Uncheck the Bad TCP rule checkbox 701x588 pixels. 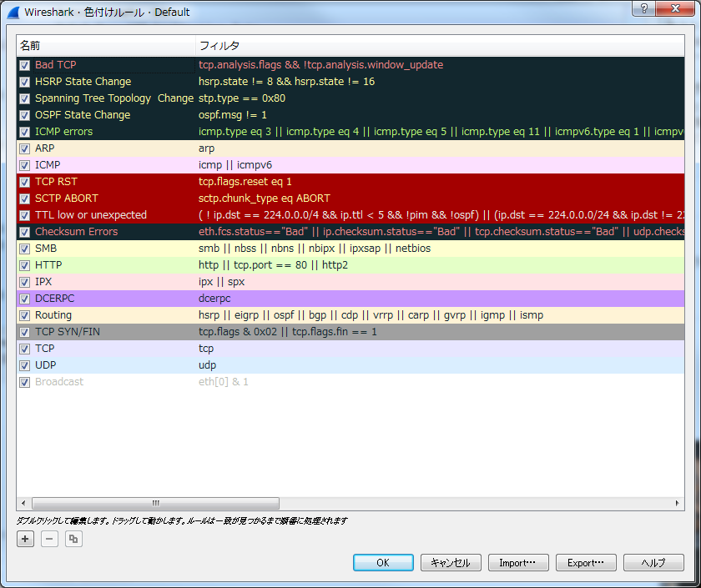coord(24,65)
